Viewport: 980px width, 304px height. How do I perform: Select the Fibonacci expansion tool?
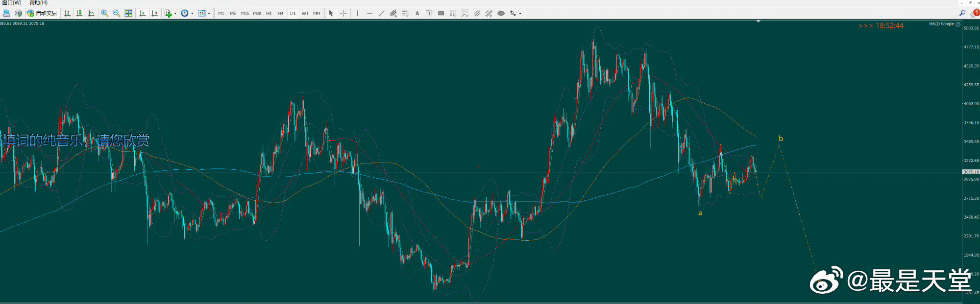(x=465, y=13)
